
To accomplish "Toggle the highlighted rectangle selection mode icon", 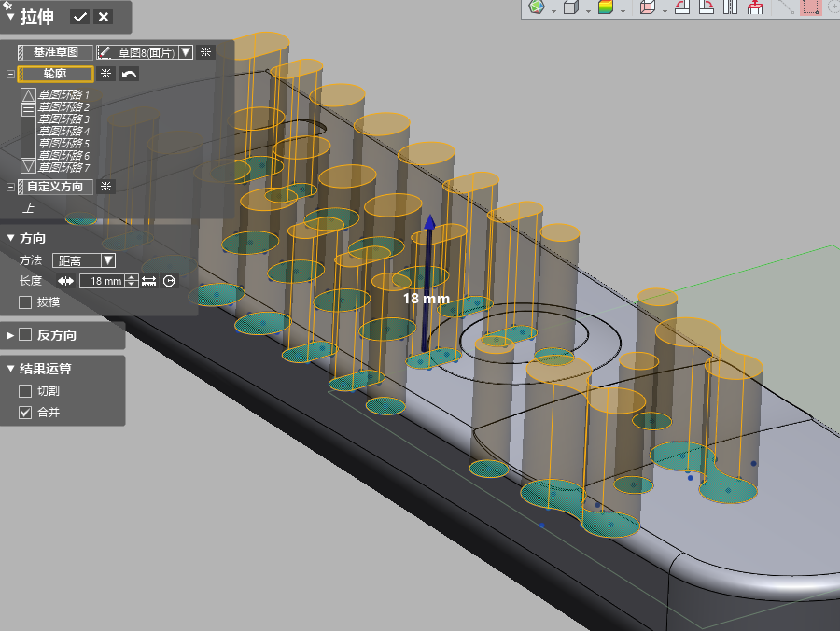I will coord(811,7).
